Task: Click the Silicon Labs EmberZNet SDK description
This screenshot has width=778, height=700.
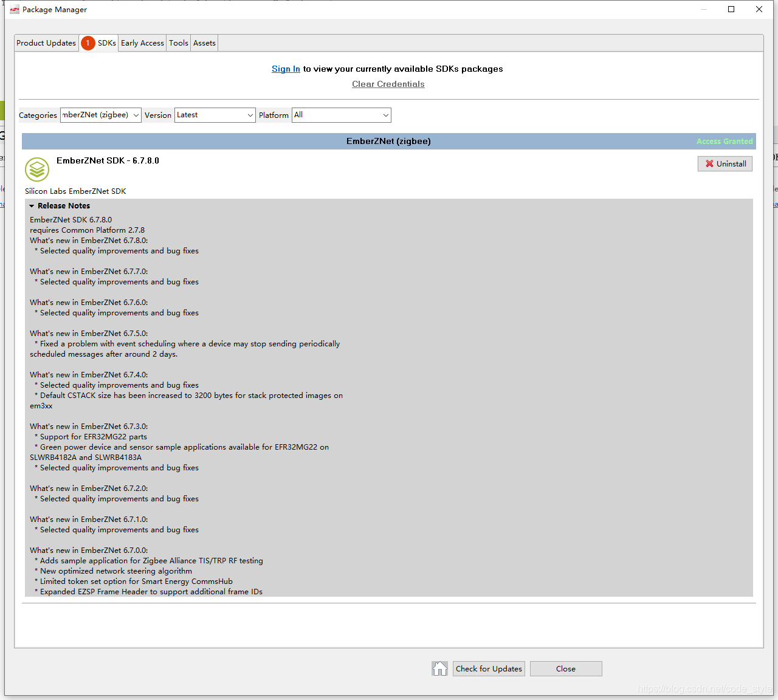Action: (75, 191)
